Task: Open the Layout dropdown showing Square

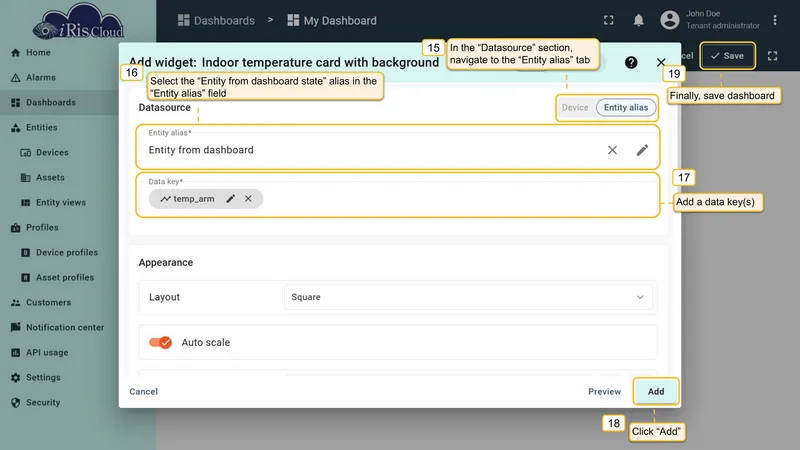Action: tap(468, 297)
